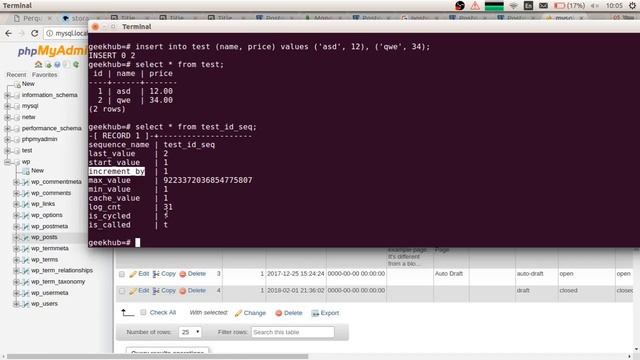The image size is (640, 360).
Task: Click the black-red circular tray indicator icon
Action: tap(460, 6)
